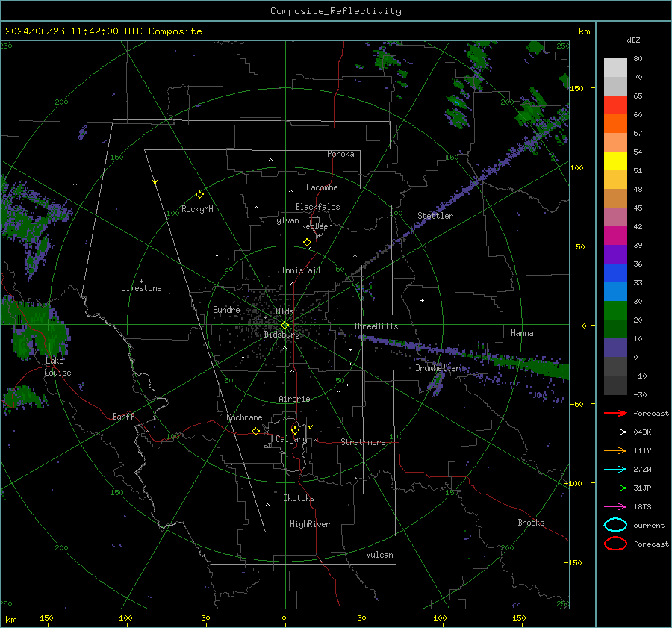Click the white asterisk marker above Limestone
The width and height of the screenshot is (672, 628).
[x=141, y=282]
